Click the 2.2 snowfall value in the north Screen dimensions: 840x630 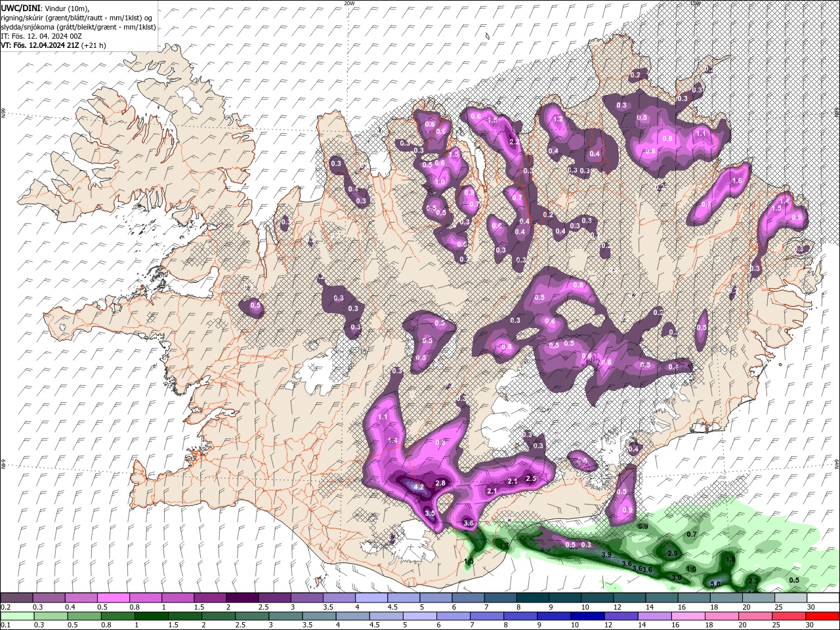514,141
